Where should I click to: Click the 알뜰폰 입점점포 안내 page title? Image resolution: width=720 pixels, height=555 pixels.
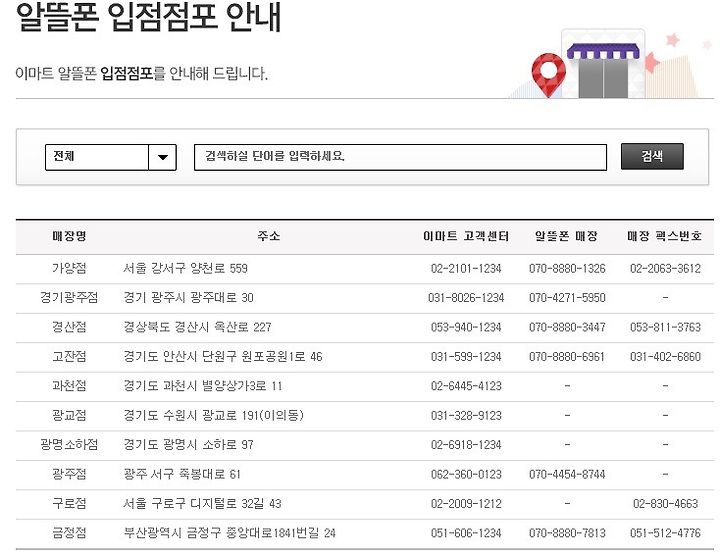[148, 17]
